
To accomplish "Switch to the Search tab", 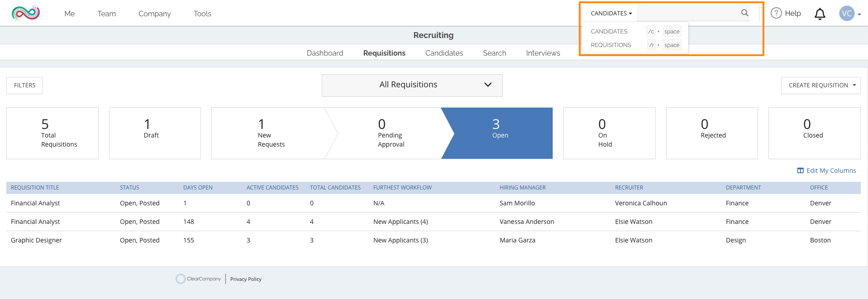I will [x=494, y=53].
